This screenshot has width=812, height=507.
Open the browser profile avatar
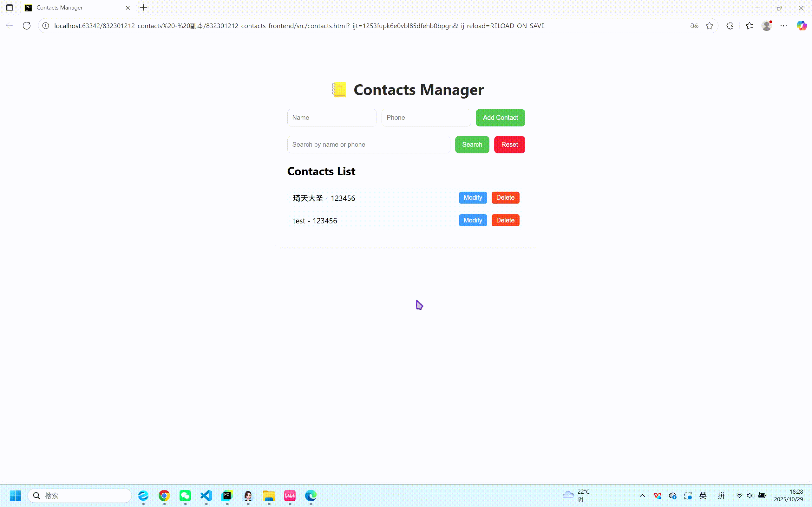tap(766, 26)
